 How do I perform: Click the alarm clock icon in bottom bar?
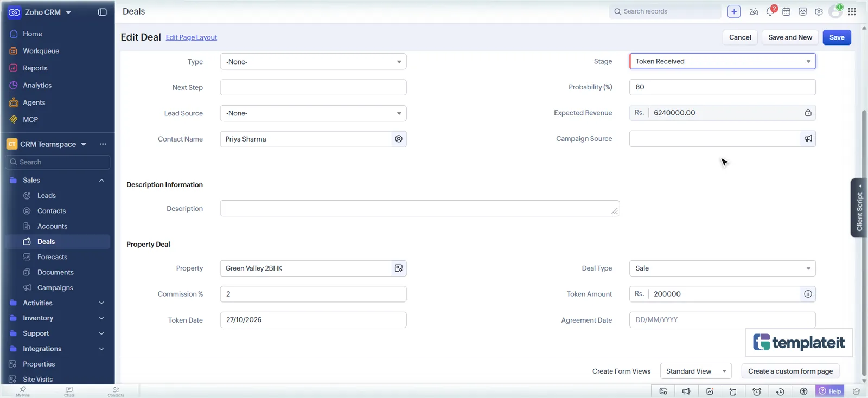(757, 391)
